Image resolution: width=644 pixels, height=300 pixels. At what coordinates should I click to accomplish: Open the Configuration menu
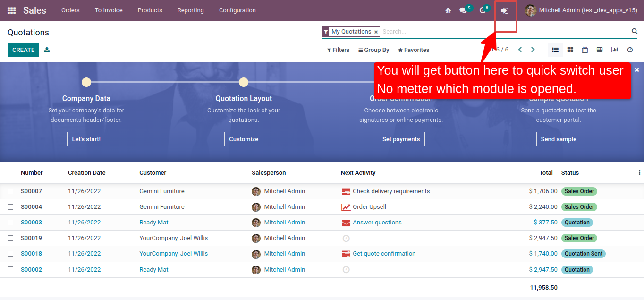click(x=237, y=10)
